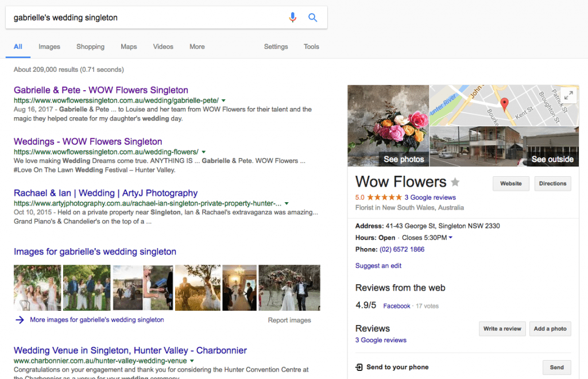Viewport: 588px width, 379px height.
Task: Open the See outside street view thumbnail
Action: tap(504, 146)
